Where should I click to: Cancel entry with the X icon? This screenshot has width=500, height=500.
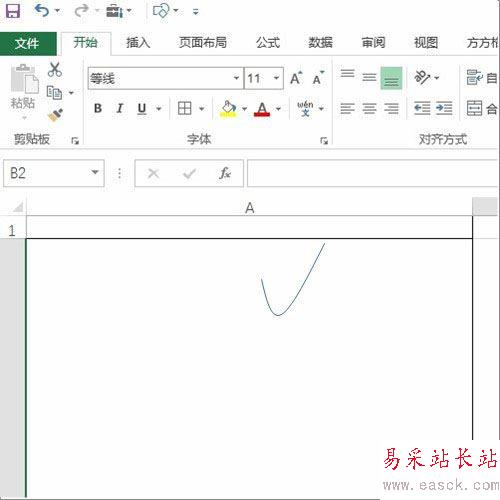tap(153, 173)
